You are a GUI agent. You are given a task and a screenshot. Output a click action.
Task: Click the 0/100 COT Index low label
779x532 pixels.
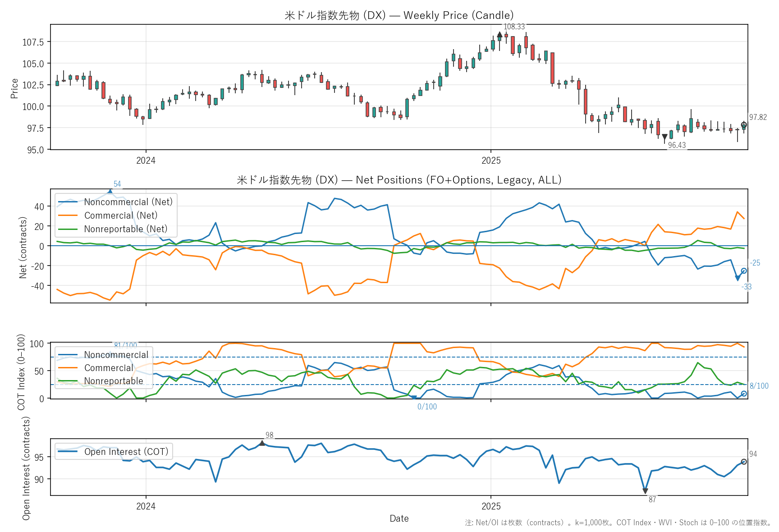427,407
